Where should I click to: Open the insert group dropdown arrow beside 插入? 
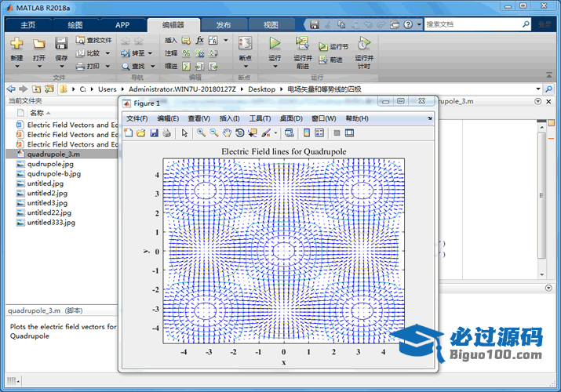[x=226, y=41]
